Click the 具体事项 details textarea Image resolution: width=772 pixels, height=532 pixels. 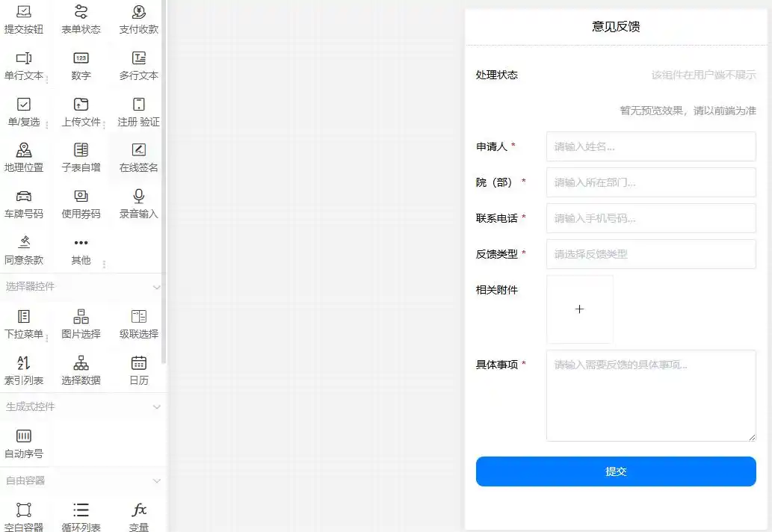[651, 396]
